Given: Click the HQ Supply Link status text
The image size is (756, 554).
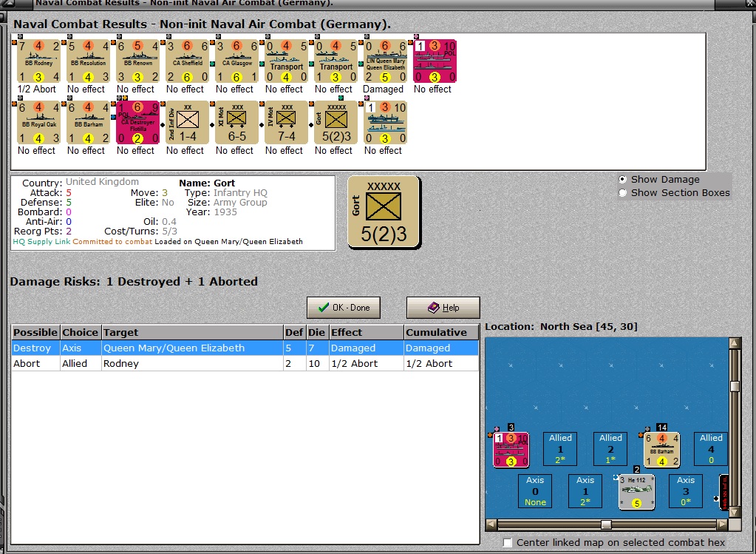Looking at the screenshot, I should click(x=41, y=242).
